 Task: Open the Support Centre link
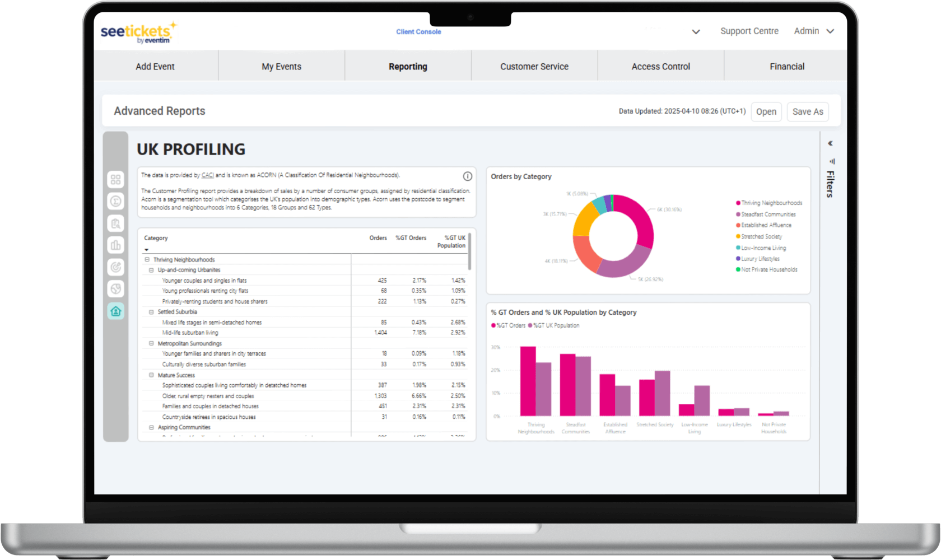click(x=749, y=31)
